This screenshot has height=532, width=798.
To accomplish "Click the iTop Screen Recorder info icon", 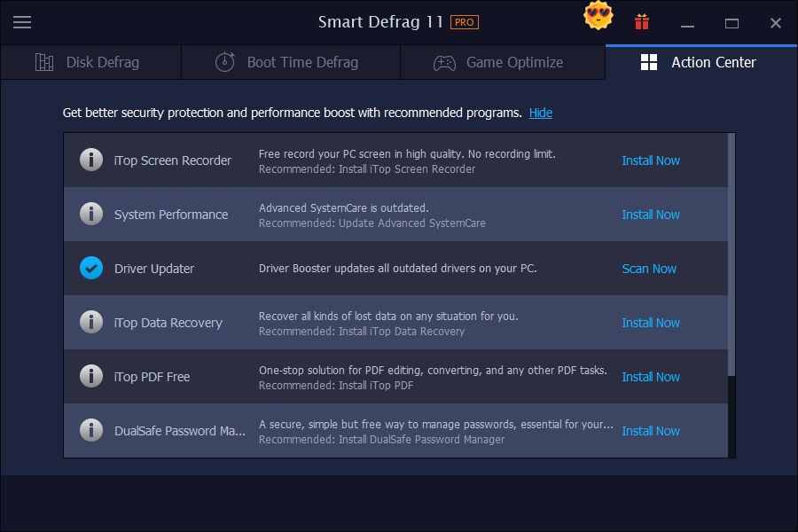I will [x=91, y=160].
